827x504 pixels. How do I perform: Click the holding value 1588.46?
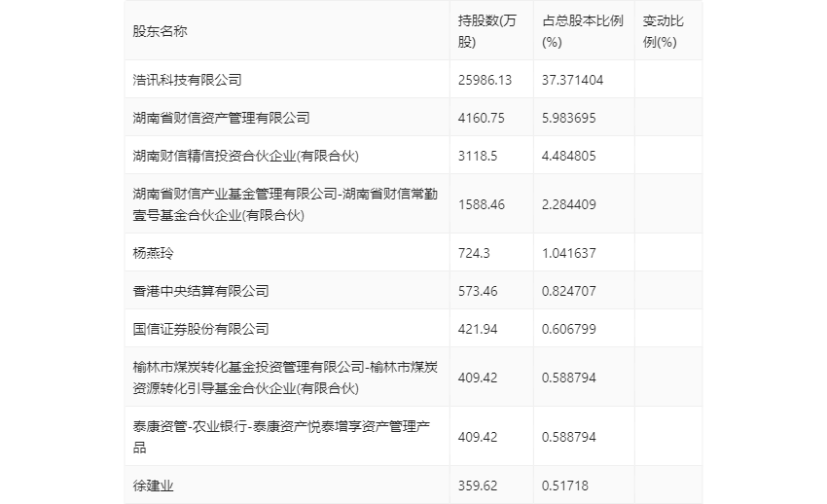(x=481, y=204)
